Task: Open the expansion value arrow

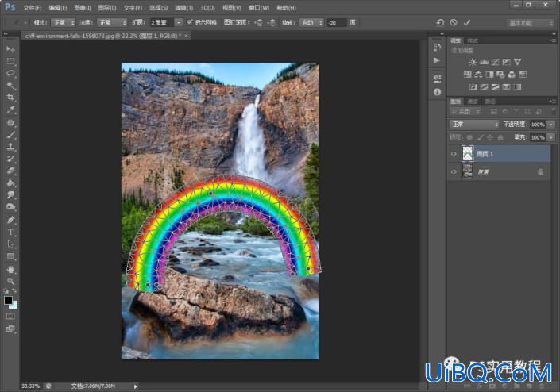Action: 178,22
